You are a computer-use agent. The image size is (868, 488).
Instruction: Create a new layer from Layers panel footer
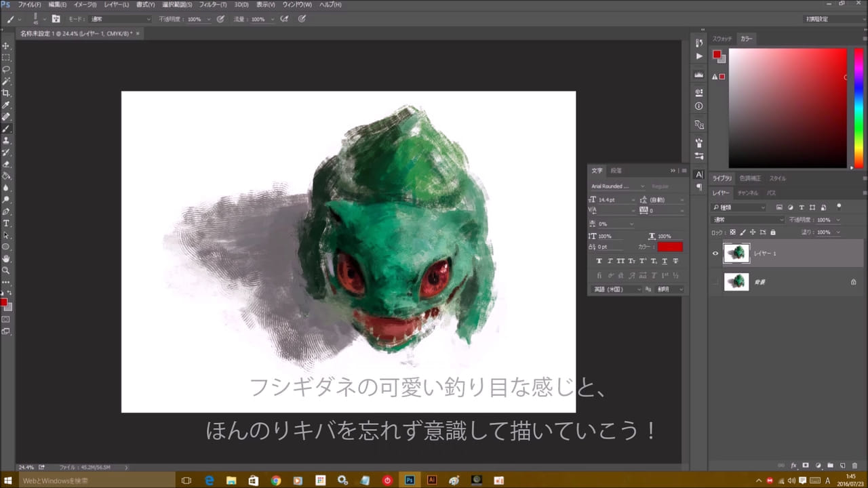coord(842,466)
